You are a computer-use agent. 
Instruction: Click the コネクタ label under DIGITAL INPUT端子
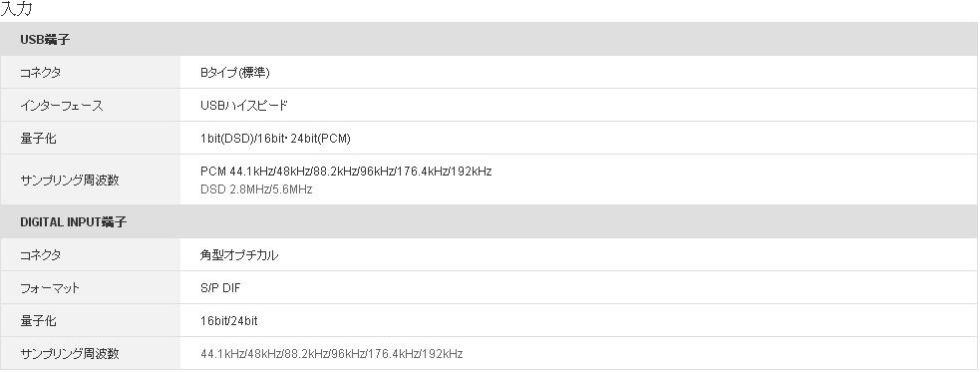coord(41,255)
